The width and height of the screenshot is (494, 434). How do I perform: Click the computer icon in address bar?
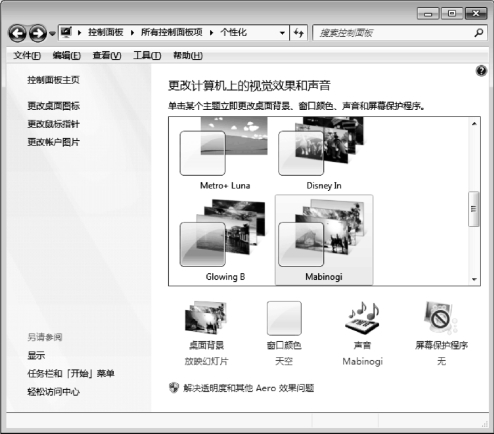(66, 32)
